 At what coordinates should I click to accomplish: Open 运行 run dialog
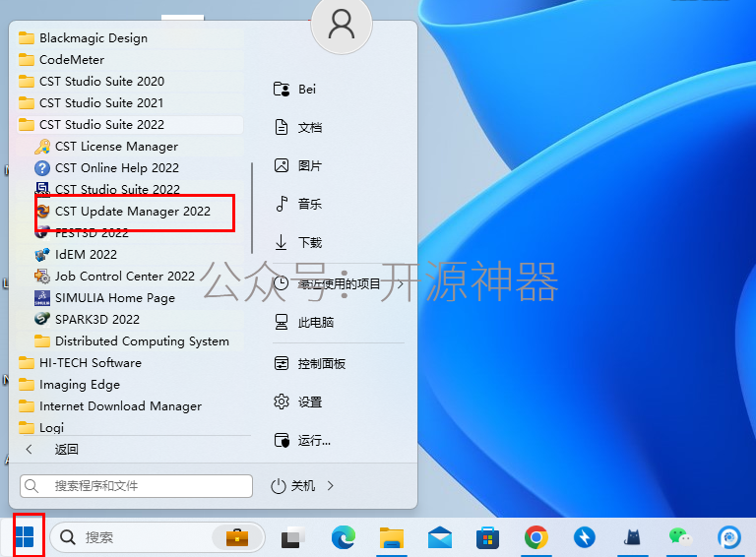click(302, 440)
